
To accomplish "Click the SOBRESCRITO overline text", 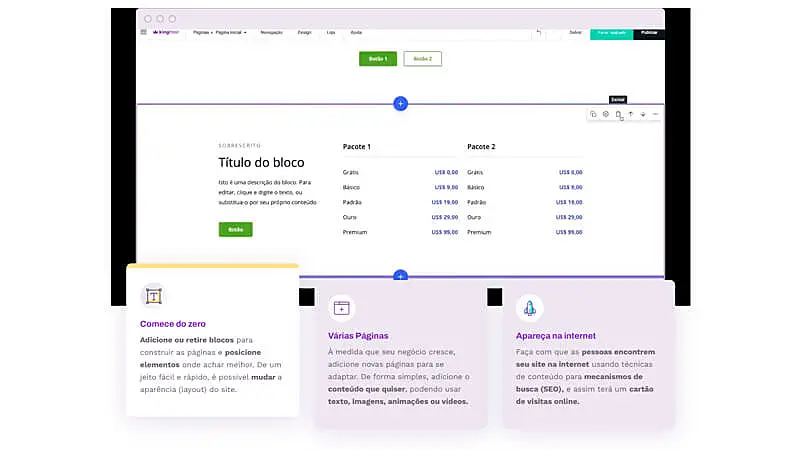I will [x=240, y=145].
